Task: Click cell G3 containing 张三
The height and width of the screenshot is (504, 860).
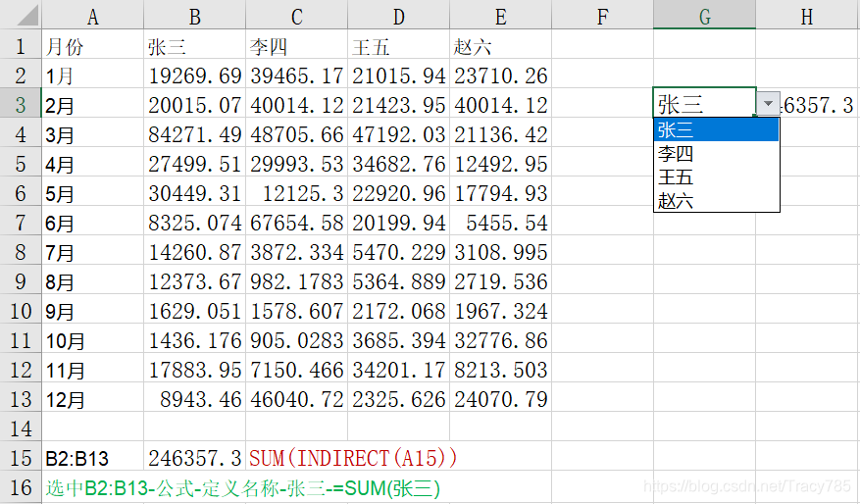Action: coord(705,103)
